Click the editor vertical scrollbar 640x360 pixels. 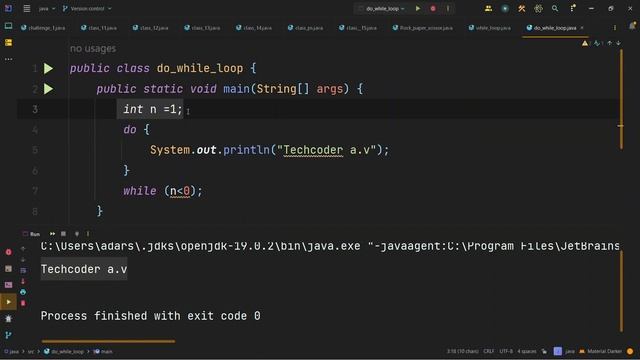621,99
